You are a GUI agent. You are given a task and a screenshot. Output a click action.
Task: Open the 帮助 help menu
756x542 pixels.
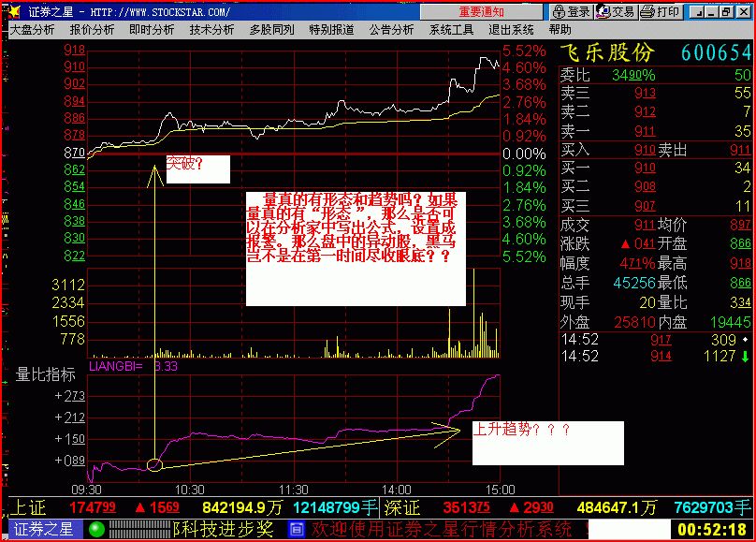[x=560, y=29]
